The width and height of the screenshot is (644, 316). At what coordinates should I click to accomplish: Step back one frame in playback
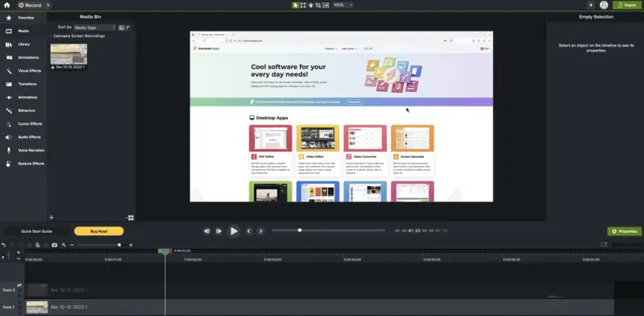click(x=206, y=231)
